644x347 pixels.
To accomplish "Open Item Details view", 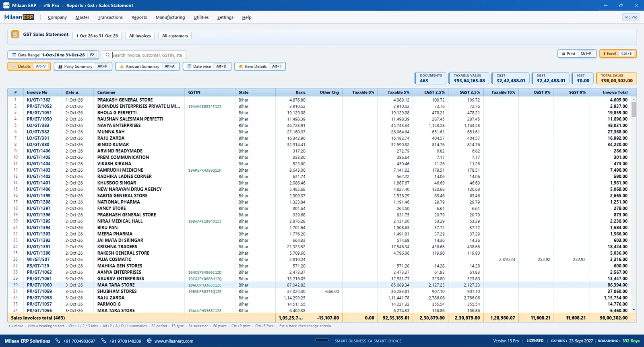I will click(x=260, y=66).
